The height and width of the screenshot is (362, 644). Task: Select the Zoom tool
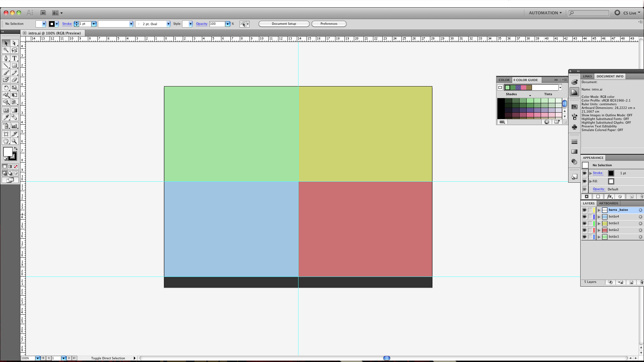(x=14, y=141)
